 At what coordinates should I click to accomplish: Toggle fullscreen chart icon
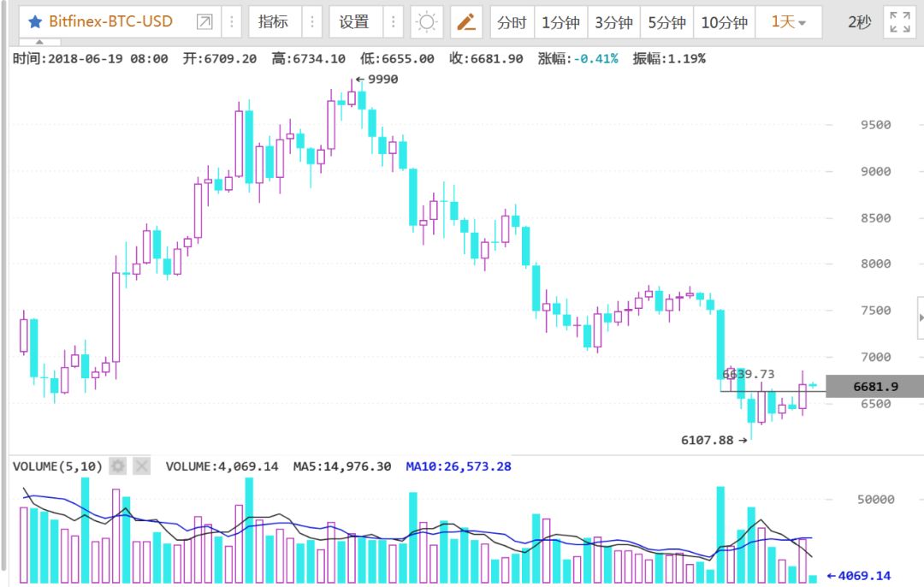(900, 22)
